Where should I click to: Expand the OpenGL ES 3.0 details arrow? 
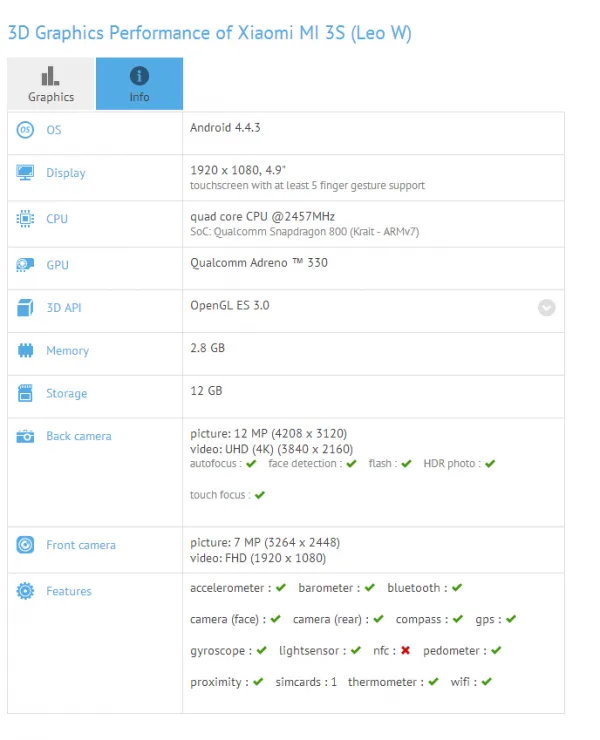tap(546, 308)
